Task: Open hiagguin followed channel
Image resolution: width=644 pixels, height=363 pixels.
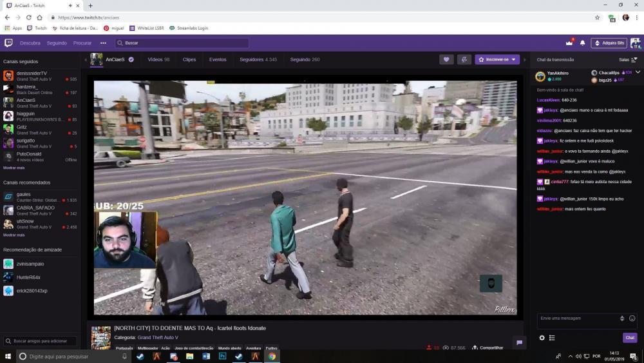Action: (x=40, y=116)
